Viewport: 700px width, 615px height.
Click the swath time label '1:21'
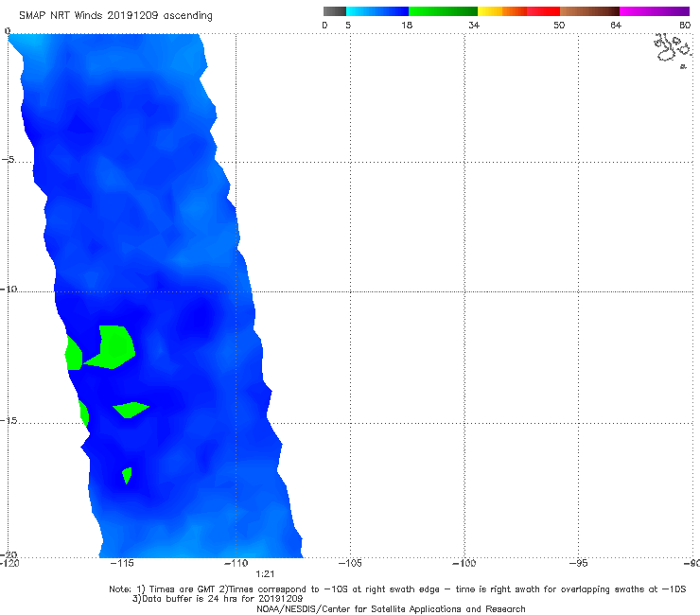coord(265,574)
